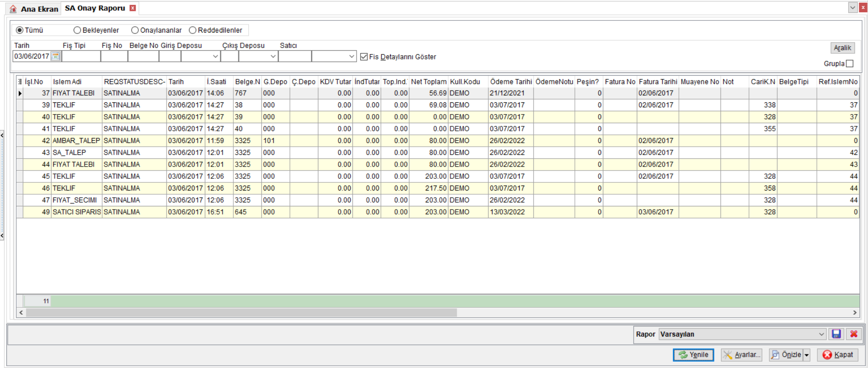Uncheck Fis Detaylarını Göster
This screenshot has height=368, width=868.
(x=364, y=57)
